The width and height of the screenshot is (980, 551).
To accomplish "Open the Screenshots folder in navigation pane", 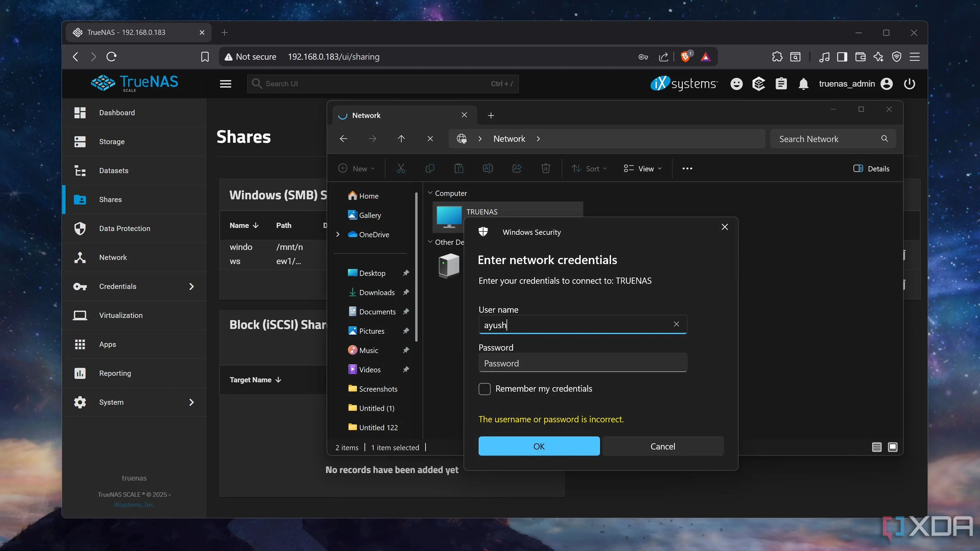I will pyautogui.click(x=373, y=389).
